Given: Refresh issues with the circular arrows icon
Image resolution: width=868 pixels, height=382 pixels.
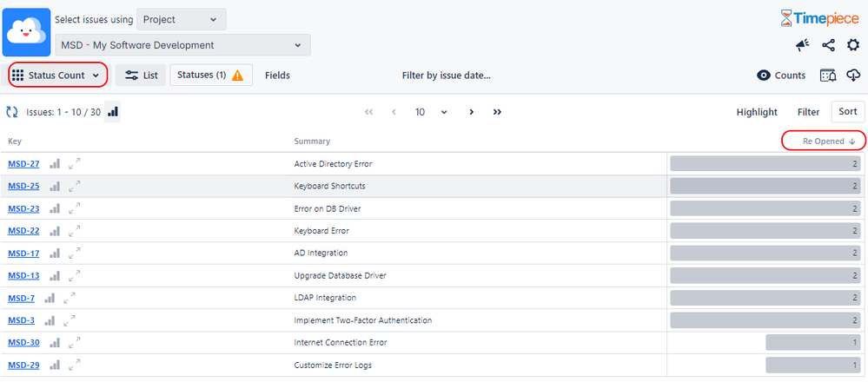Looking at the screenshot, I should (x=12, y=112).
